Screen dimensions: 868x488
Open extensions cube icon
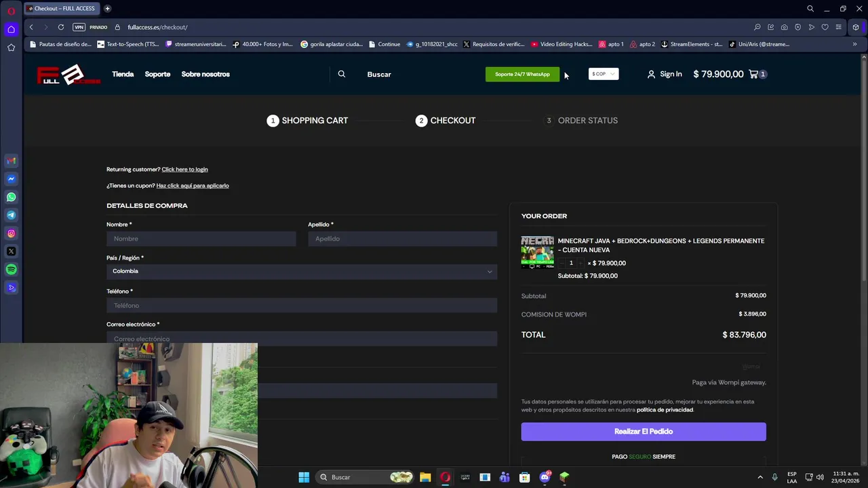click(x=856, y=27)
